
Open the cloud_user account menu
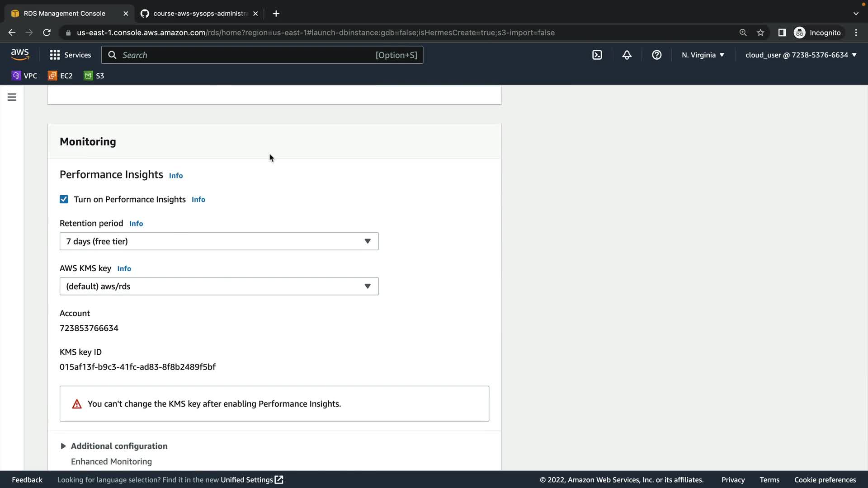(x=801, y=55)
